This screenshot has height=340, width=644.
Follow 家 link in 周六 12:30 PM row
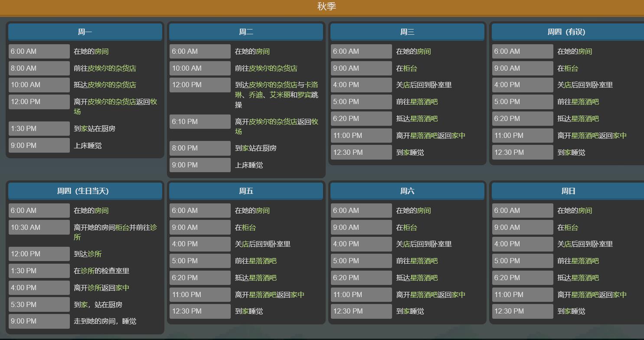pyautogui.click(x=407, y=311)
